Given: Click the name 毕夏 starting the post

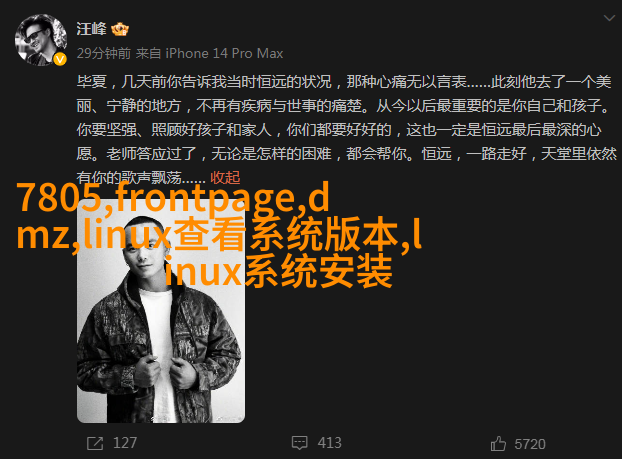Looking at the screenshot, I should (x=92, y=82).
